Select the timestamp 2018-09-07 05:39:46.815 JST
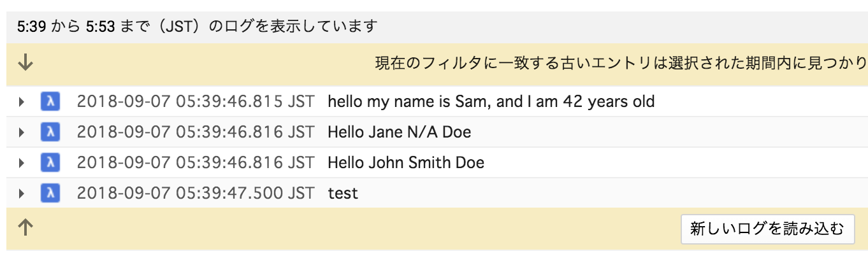Image resolution: width=868 pixels, height=256 pixels. pos(195,101)
